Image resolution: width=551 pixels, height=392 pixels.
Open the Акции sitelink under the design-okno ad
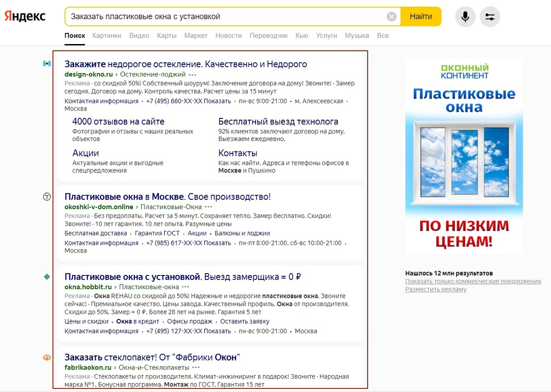(86, 153)
